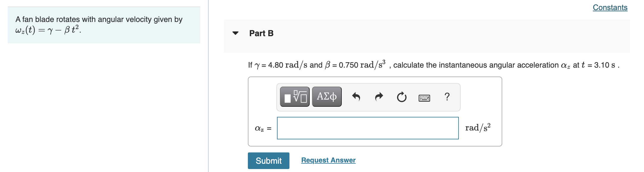Image resolution: width=644 pixels, height=172 pixels.
Task: Click the square-root template button
Action: click(x=295, y=96)
